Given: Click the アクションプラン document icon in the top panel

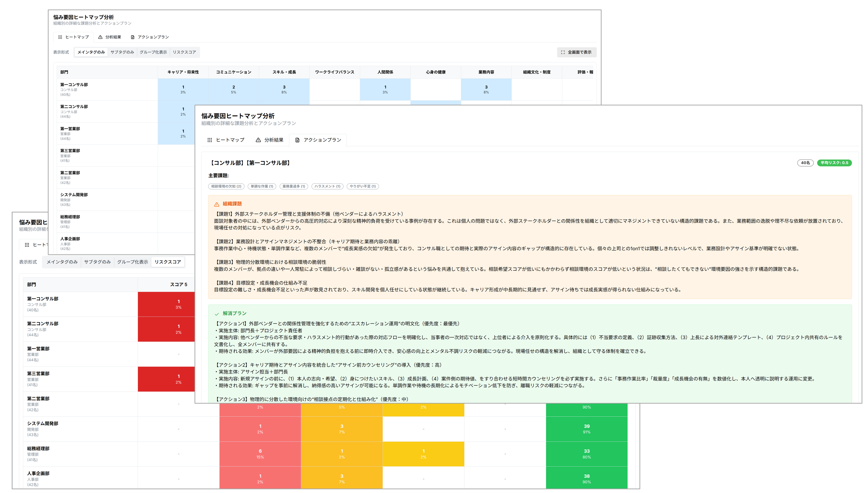Looking at the screenshot, I should 132,37.
